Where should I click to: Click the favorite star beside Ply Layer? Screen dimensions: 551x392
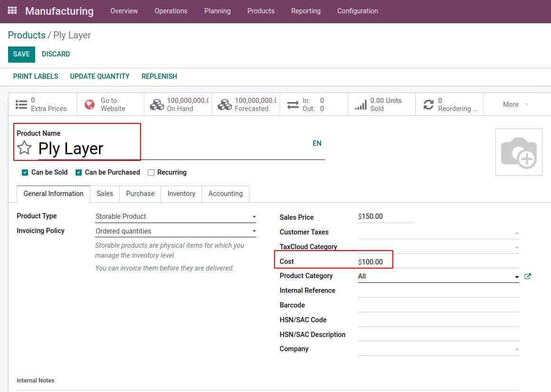pos(24,148)
